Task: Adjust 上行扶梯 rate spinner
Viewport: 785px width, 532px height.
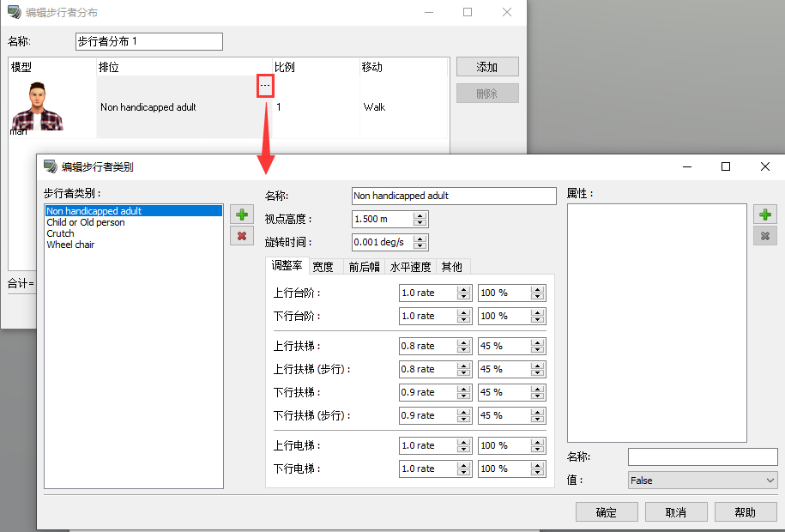Action: click(x=463, y=346)
